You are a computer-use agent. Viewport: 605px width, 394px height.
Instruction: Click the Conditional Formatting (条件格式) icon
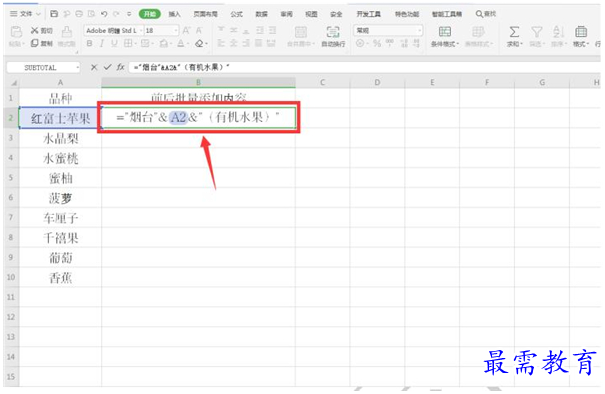(x=444, y=32)
